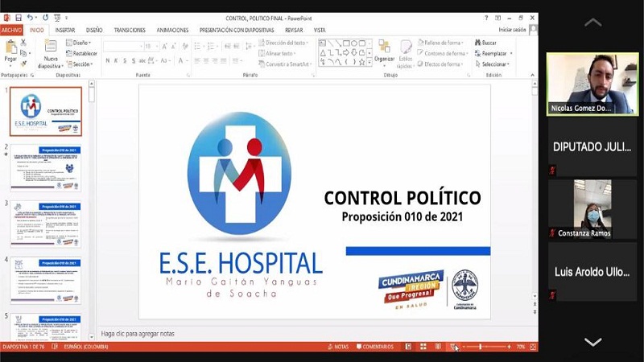This screenshot has height=362, width=644.
Task: Click the Nueva diapositiva slide icon
Action: pos(51,47)
